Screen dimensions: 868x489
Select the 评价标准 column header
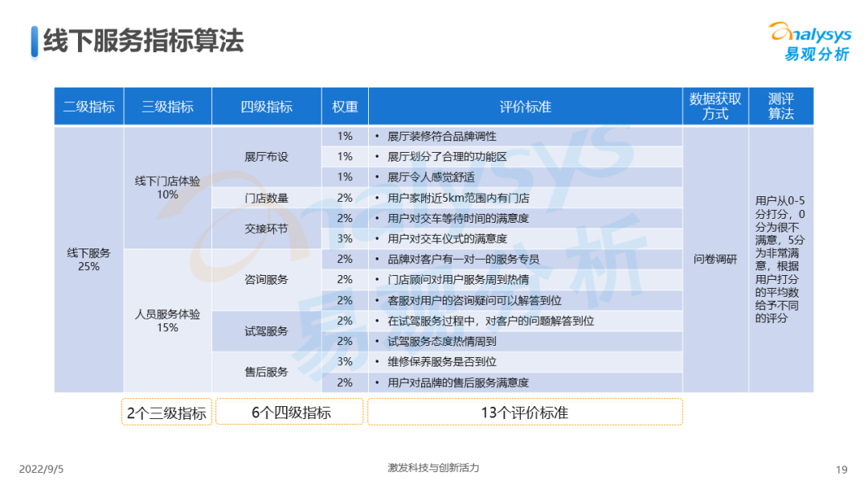525,107
